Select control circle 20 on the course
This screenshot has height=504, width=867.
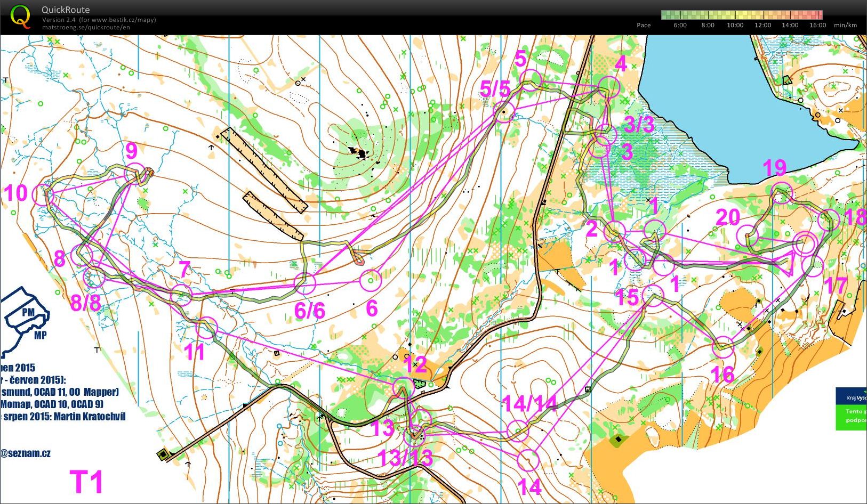748,235
